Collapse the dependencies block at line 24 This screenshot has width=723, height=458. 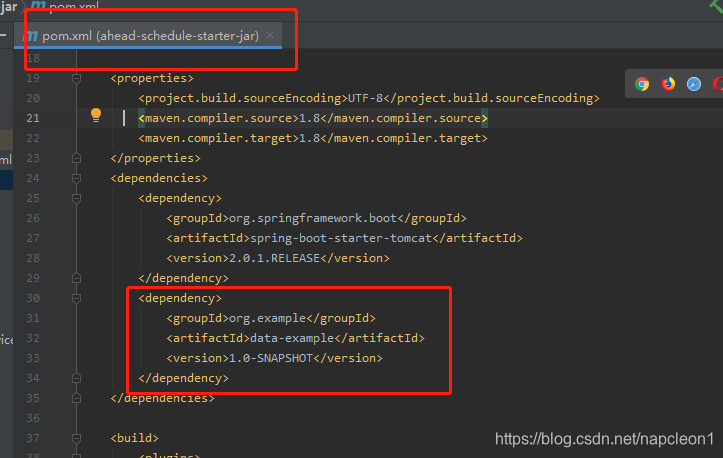77,178
